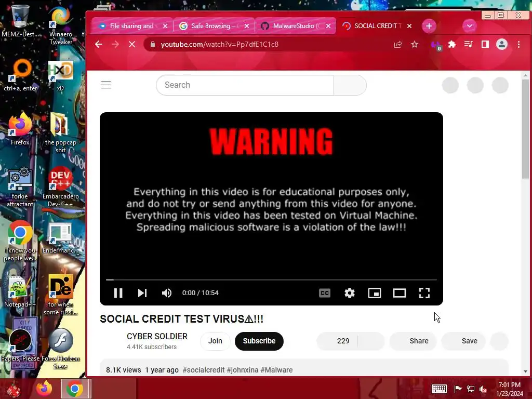Open taskbar clock 7:01 PM
The width and height of the screenshot is (532, 399).
pos(510,389)
